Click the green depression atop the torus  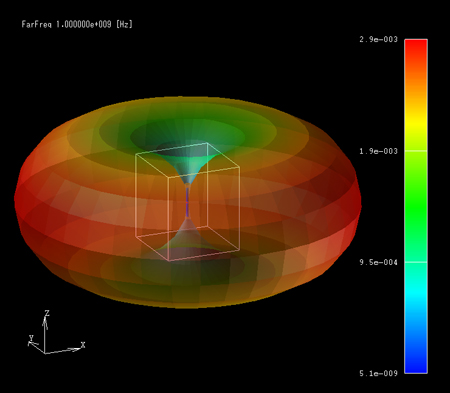tap(187, 133)
